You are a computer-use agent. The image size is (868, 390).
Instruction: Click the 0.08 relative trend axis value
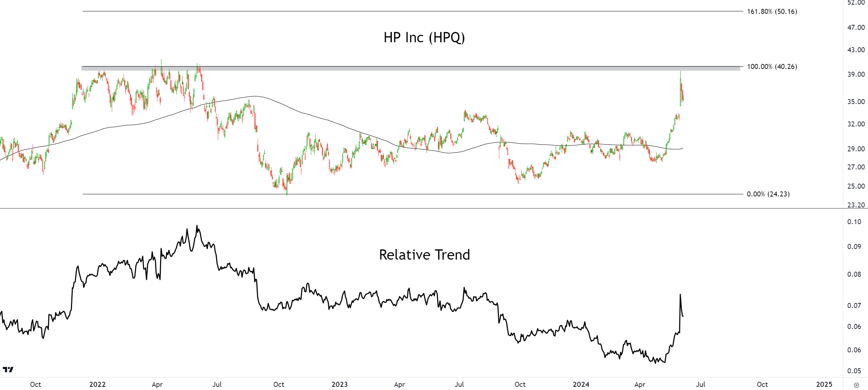click(854, 274)
